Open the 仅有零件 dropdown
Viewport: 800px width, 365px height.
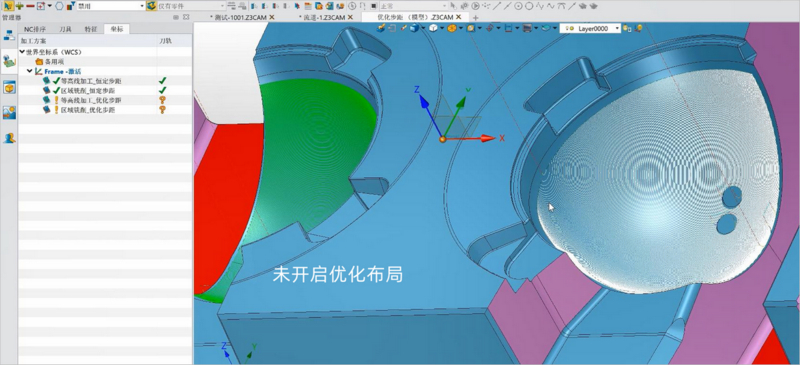coord(191,6)
